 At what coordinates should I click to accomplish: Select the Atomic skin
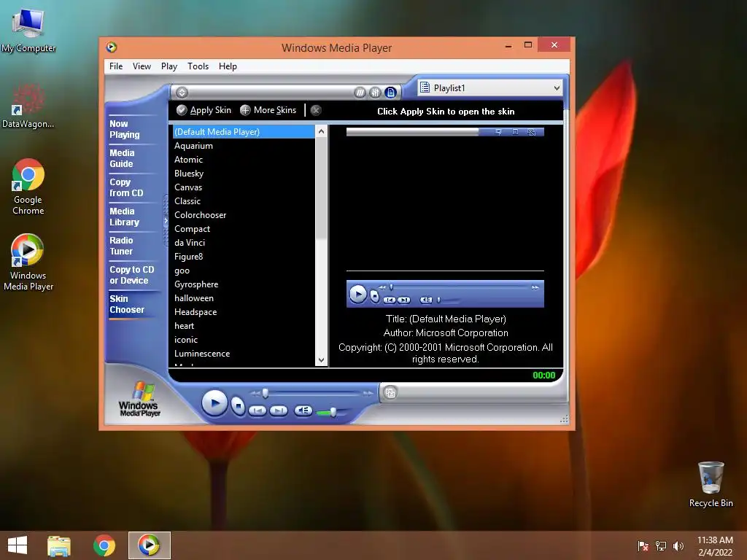click(244, 160)
